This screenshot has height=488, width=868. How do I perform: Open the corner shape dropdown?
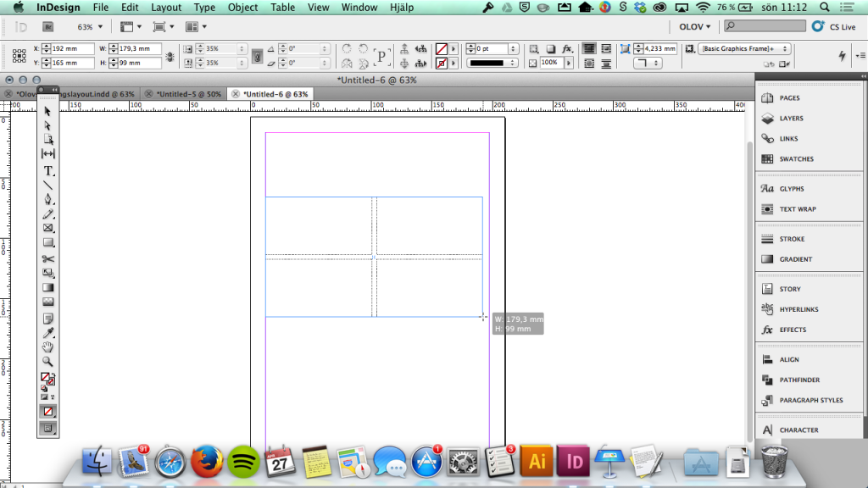[648, 63]
